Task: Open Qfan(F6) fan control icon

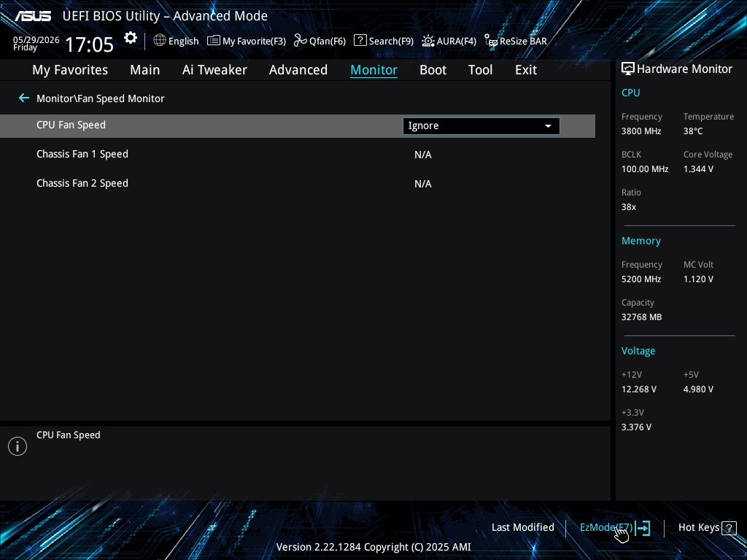Action: 300,41
